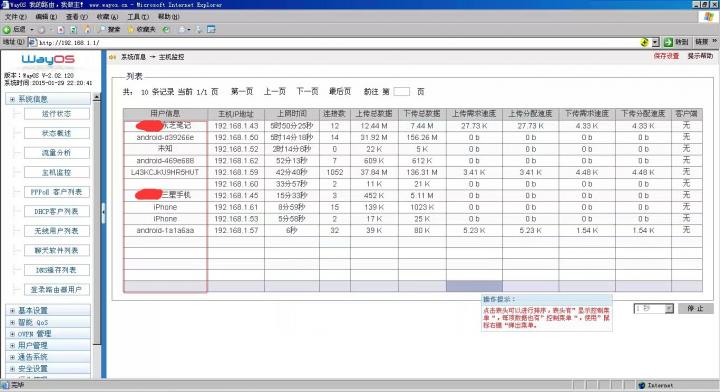This screenshot has width=720, height=392.
Task: Open 状态概述 in the sidebar
Action: (x=56, y=133)
